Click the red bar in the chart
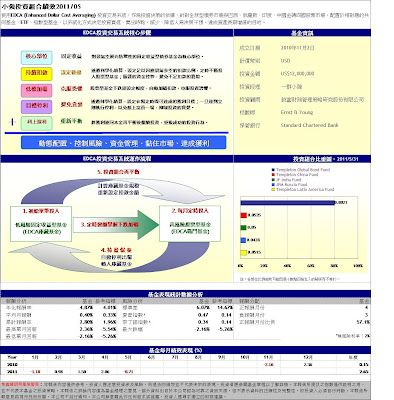The width and height of the screenshot is (394, 400). (x=244, y=215)
